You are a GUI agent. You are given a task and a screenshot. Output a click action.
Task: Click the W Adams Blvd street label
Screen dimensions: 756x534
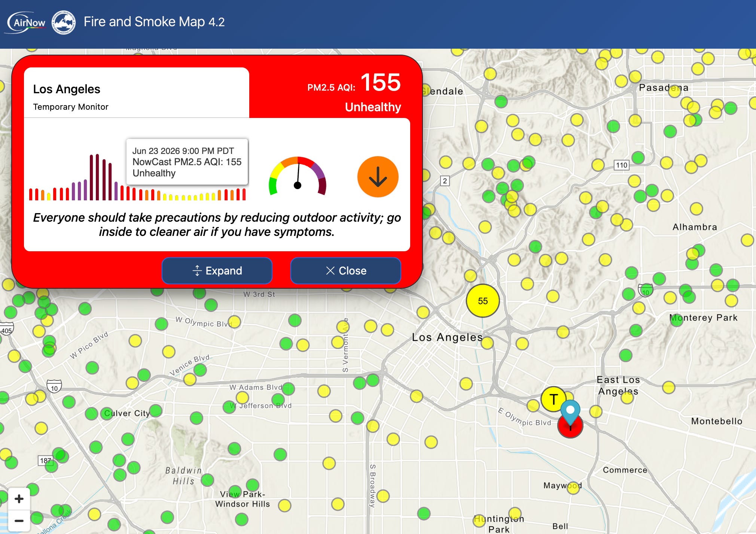[x=256, y=387]
